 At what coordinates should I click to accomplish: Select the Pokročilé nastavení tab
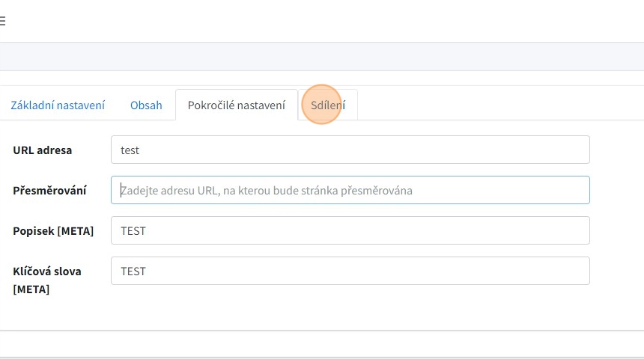pos(236,105)
